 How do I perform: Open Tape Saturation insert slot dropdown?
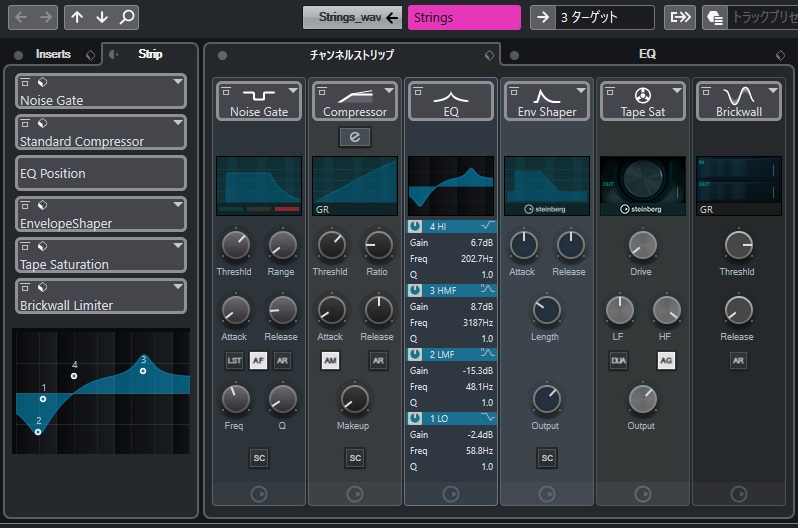coord(178,245)
